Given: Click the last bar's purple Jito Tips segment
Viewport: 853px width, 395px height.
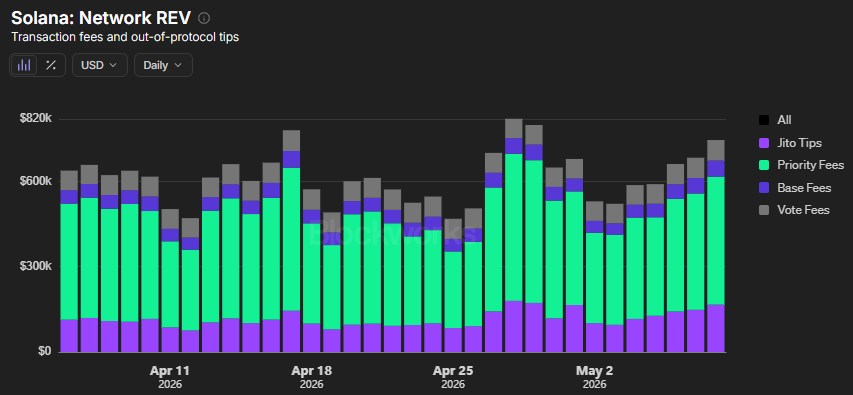Looking at the screenshot, I should [716, 328].
